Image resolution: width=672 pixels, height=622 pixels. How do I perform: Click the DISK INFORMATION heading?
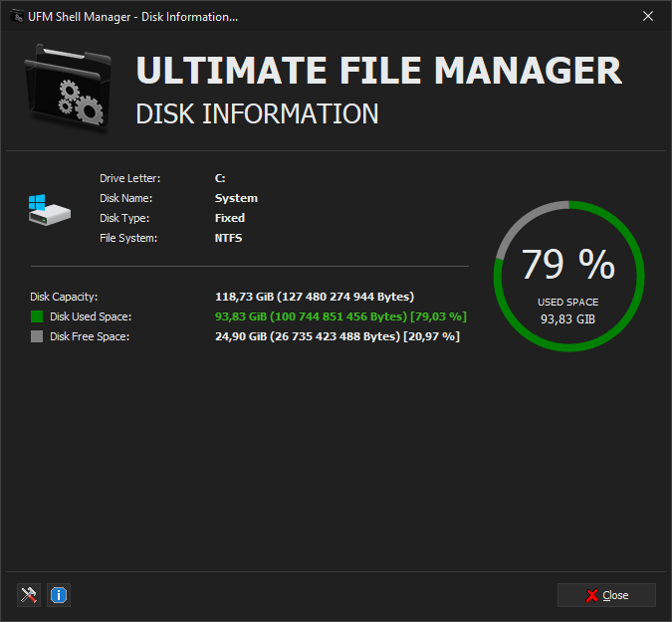tap(257, 113)
